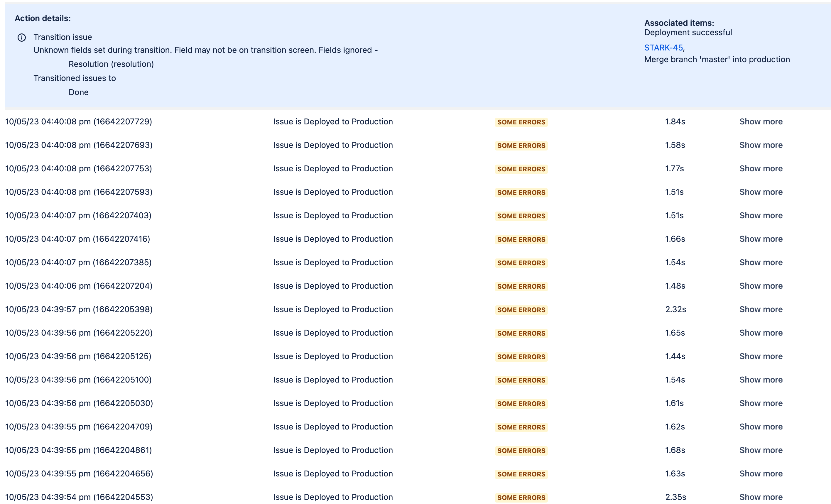Show more for audit entry 16642207416

[761, 239]
